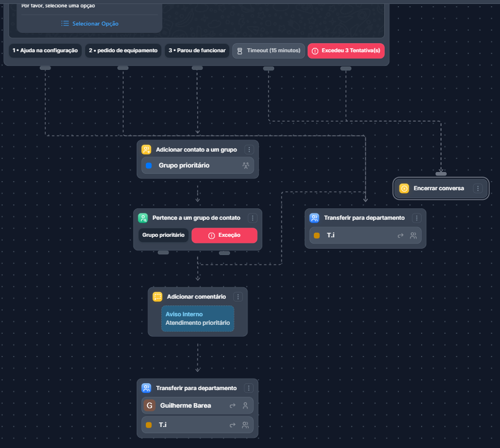
Task: Select option 3 Parou de funcionar
Action: click(197, 51)
